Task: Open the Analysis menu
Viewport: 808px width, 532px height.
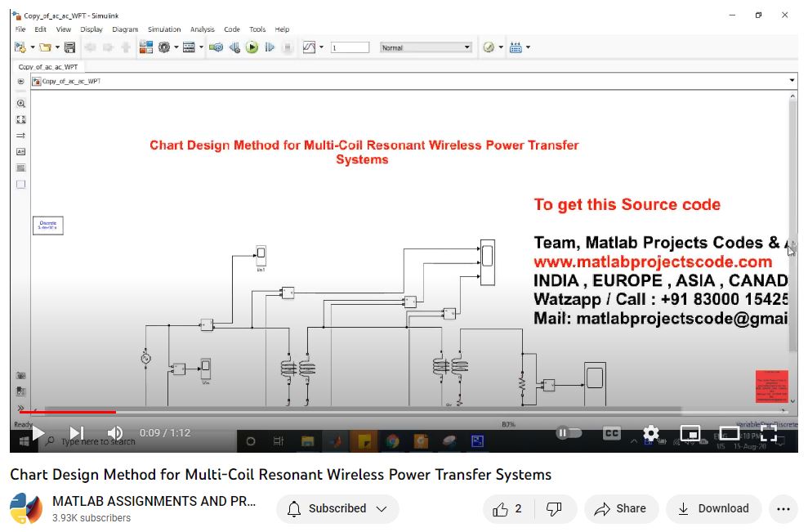Action: pos(202,29)
